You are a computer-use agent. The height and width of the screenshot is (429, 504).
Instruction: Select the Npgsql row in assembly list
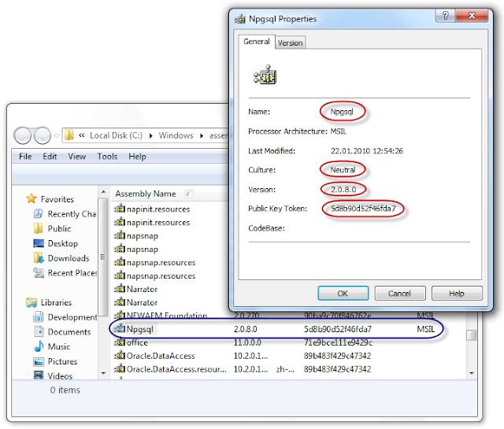pyautogui.click(x=275, y=329)
